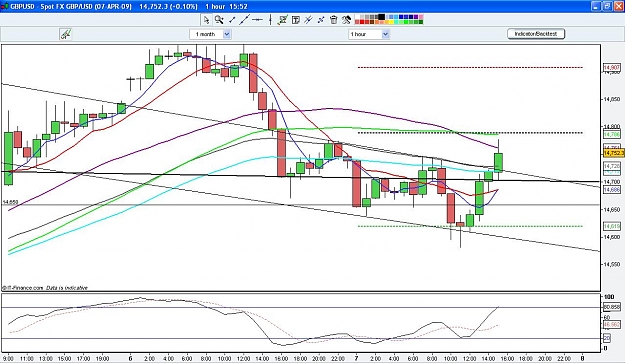Screen dimensions: 625x363
Task: Open the Indicator/Backtest panel
Action: (x=536, y=34)
